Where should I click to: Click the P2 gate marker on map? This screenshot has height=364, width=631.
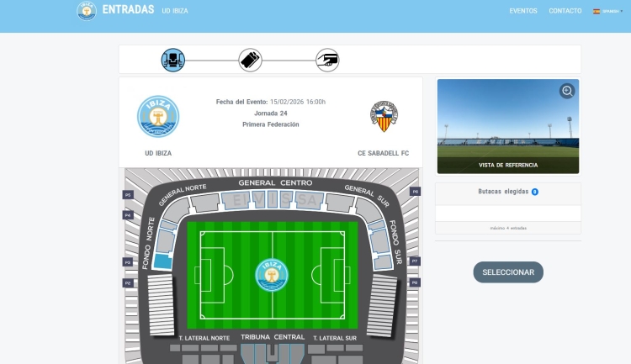click(x=128, y=283)
